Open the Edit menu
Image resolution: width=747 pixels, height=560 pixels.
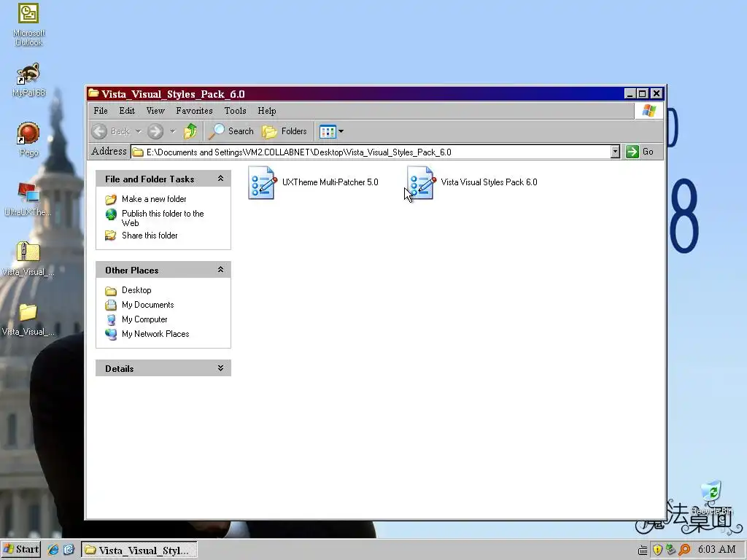tap(127, 111)
